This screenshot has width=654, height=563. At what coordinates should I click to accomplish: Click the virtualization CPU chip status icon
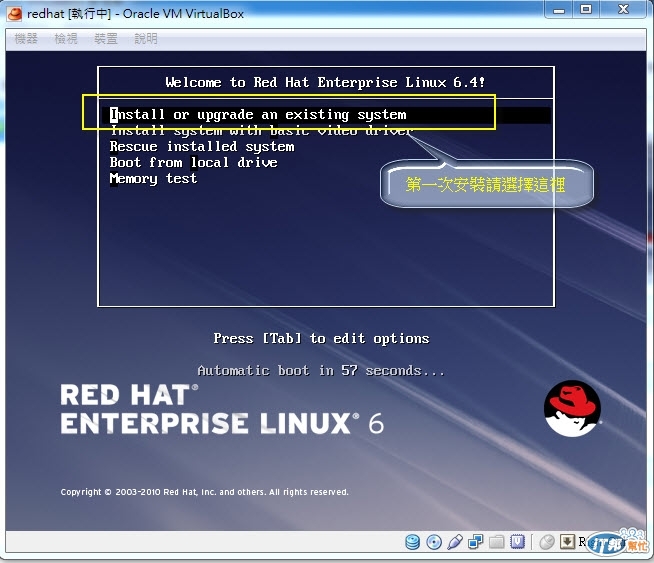pyautogui.click(x=517, y=542)
